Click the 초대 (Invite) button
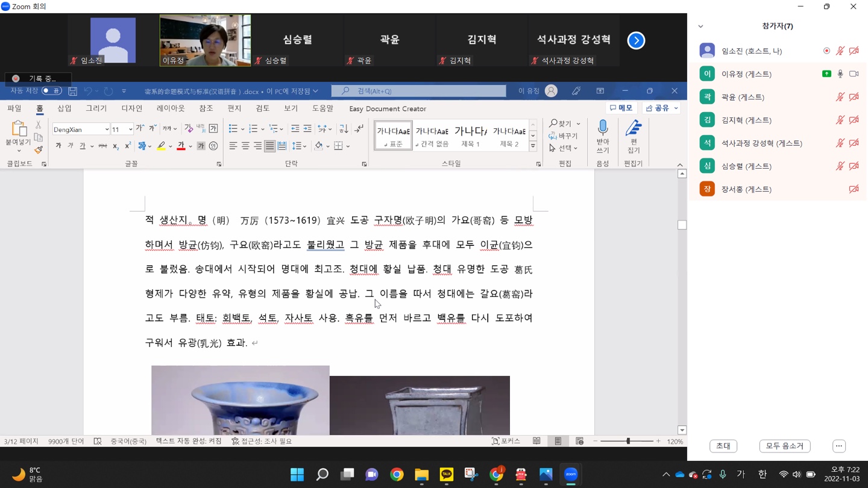The image size is (868, 488). [x=723, y=446]
